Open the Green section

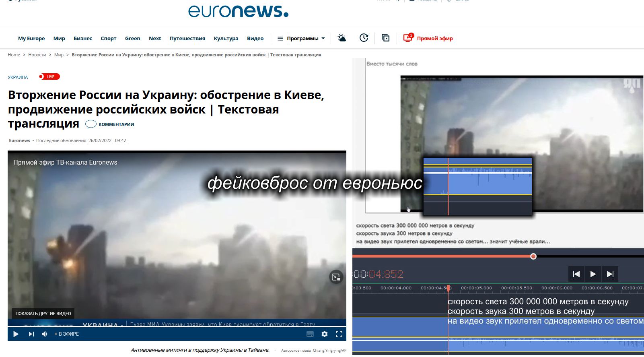pyautogui.click(x=133, y=39)
